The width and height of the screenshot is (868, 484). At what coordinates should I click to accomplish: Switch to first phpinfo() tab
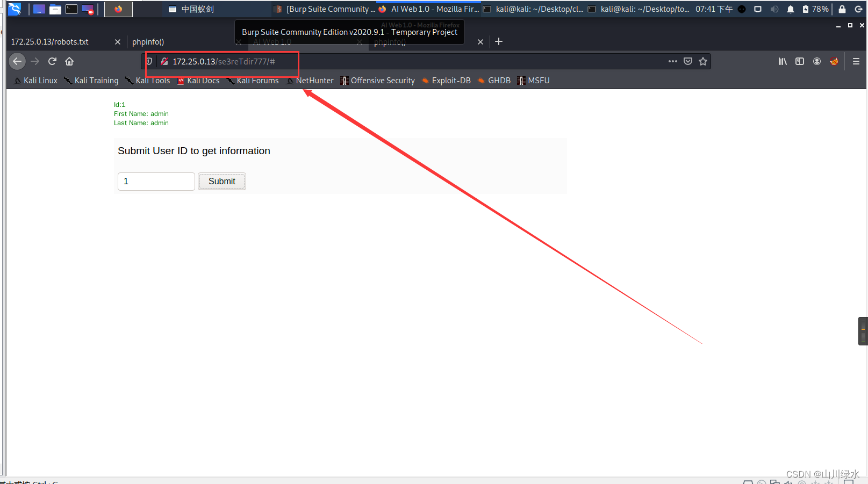click(x=183, y=42)
